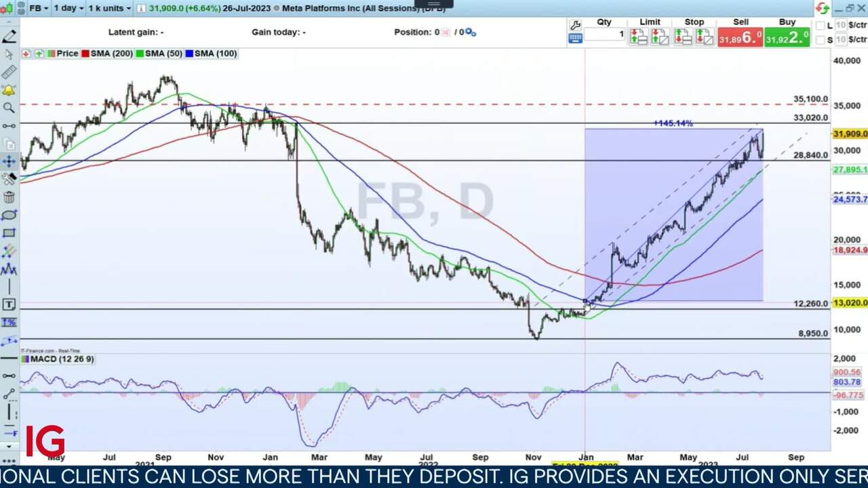Select the parallel channel lines tool
Image resolution: width=868 pixels, height=488 pixels.
[9, 251]
